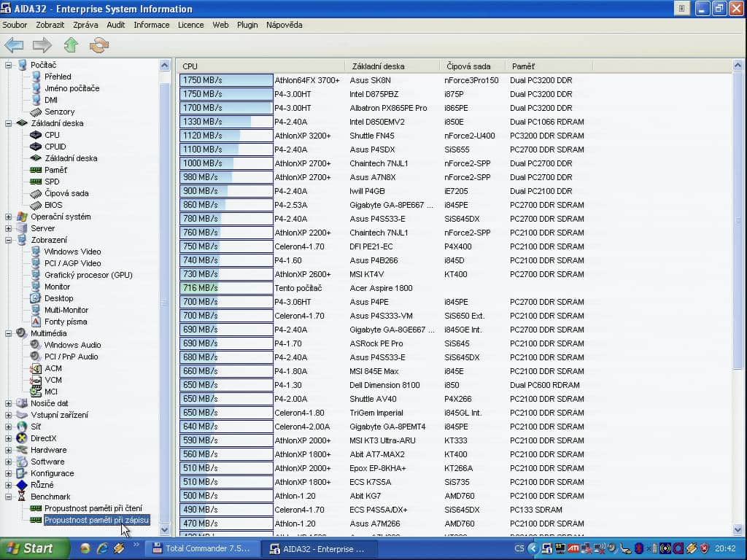Select the Dell Dimension 8100 entry
This screenshot has width=747, height=560.
point(384,385)
